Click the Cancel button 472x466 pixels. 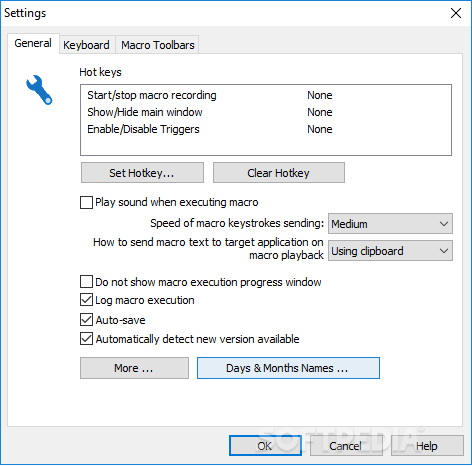pyautogui.click(x=346, y=446)
